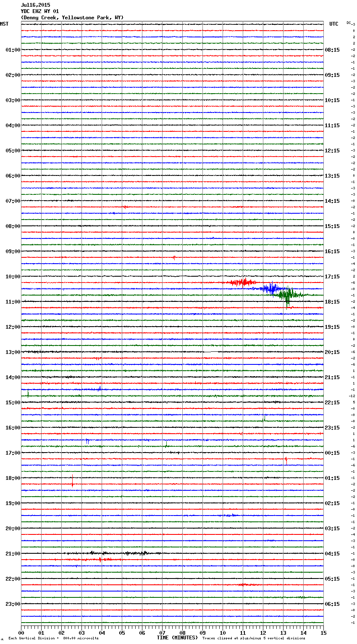The image size is (357, 644).
Task: Select the MST time label '18:00'
Action: pyautogui.click(x=13, y=478)
